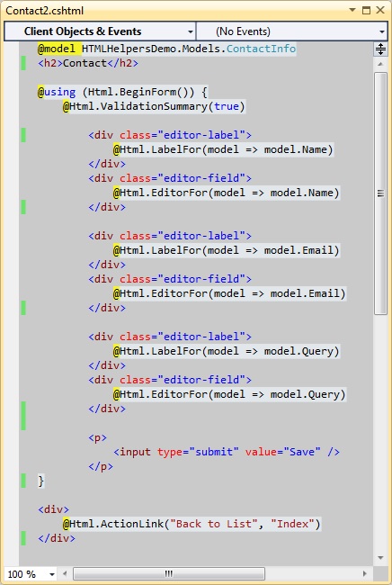Image resolution: width=392 pixels, height=585 pixels.
Task: Click the Html.ValidationSummary(true) code line
Action: 154,106
